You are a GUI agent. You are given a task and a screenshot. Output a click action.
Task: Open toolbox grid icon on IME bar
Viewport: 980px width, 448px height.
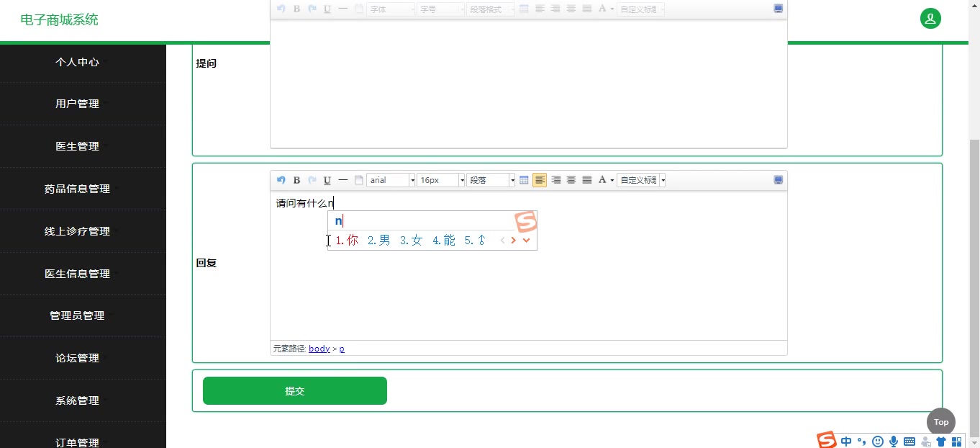(957, 442)
